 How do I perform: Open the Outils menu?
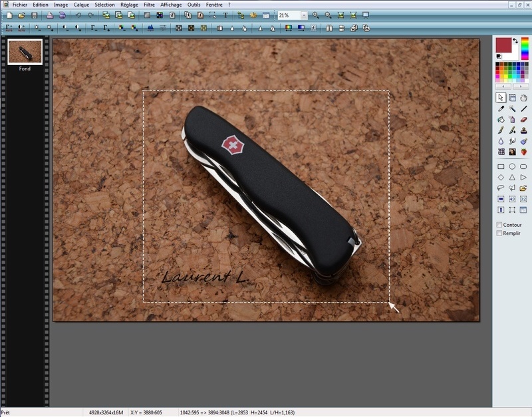[x=194, y=5]
